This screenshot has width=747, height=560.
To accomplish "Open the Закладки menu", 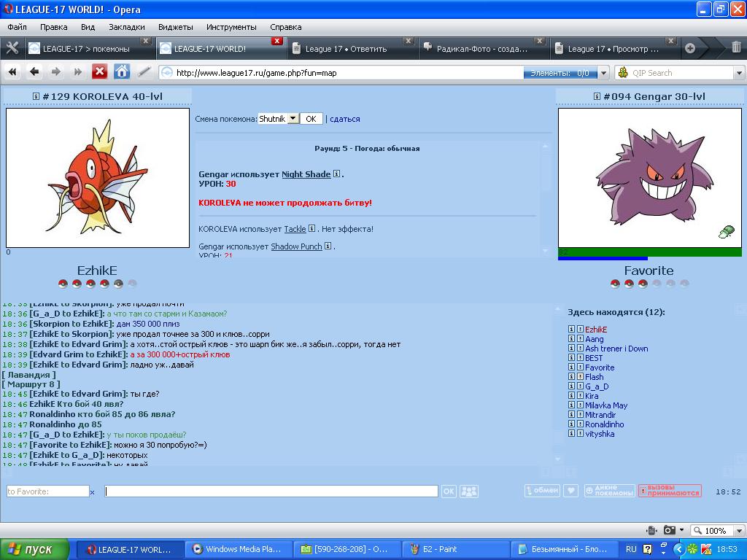I will [x=127, y=27].
